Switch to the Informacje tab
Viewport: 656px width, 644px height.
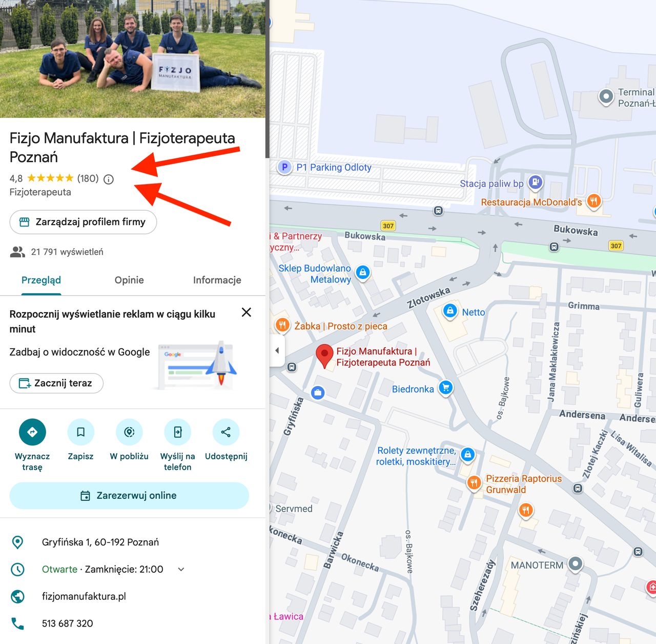point(217,280)
